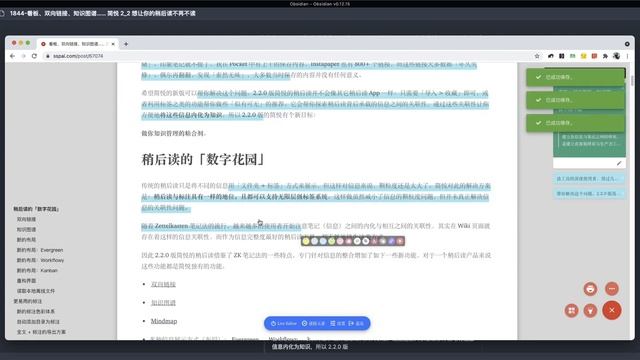This screenshot has height=360, width=640.
Task: Jump to outline item ending in Kanban
Action: (37, 270)
